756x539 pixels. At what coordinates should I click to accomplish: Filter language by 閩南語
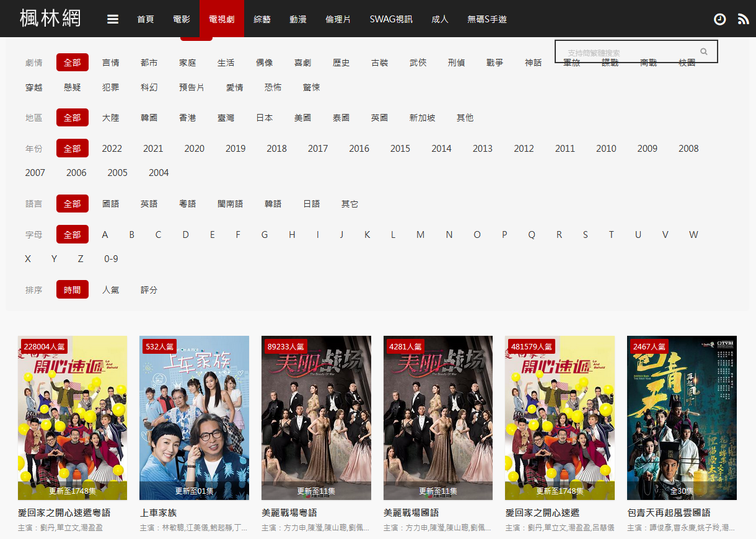(231, 204)
